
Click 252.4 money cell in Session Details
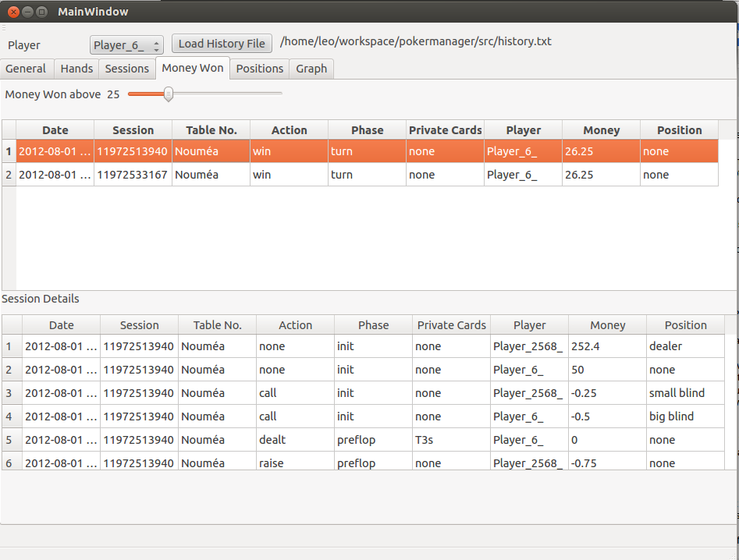(607, 346)
